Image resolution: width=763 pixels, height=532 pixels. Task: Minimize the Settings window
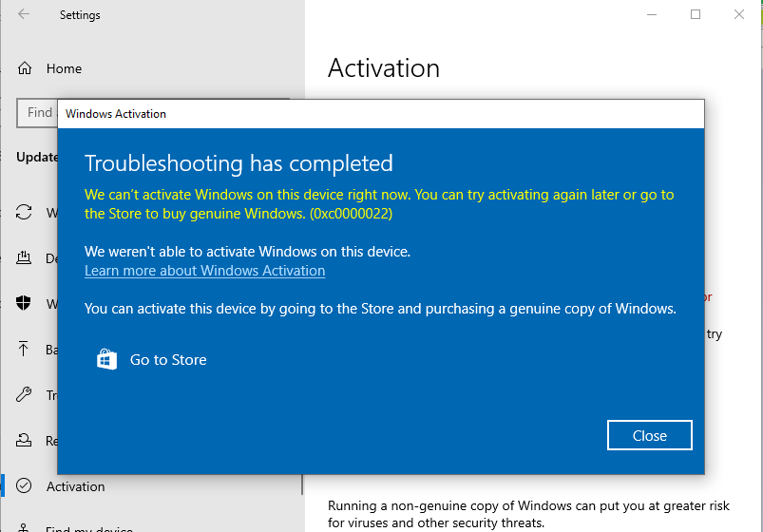tap(652, 14)
